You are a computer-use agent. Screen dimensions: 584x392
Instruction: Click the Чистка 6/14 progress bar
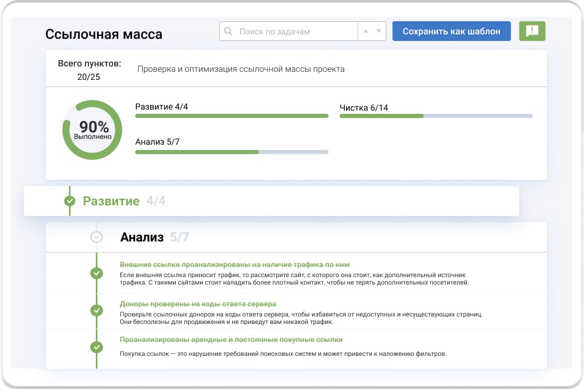coord(436,115)
